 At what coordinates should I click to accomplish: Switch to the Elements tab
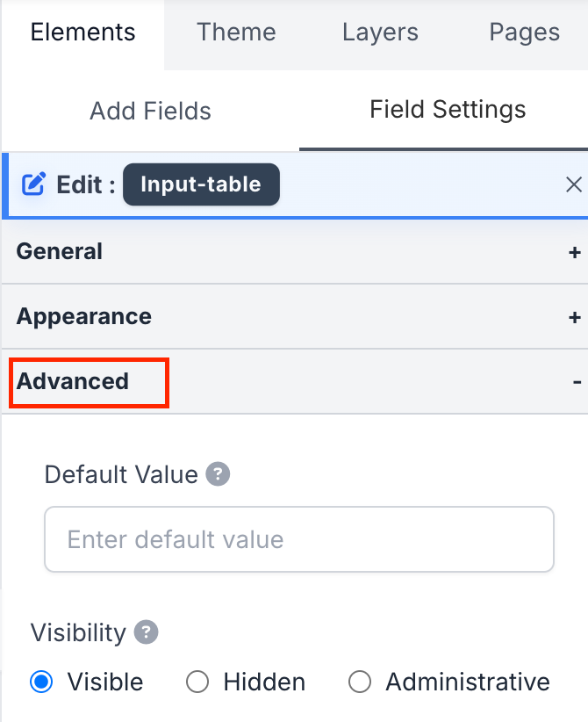(x=82, y=33)
